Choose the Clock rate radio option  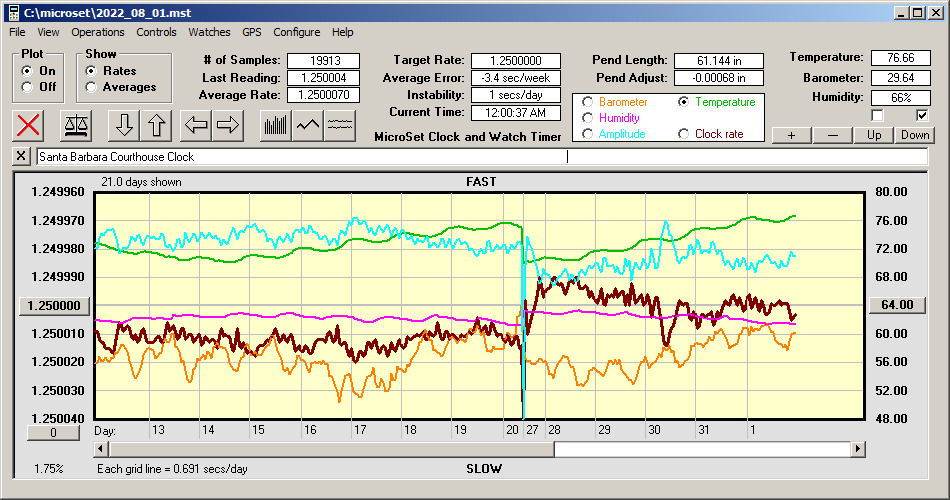(x=684, y=134)
